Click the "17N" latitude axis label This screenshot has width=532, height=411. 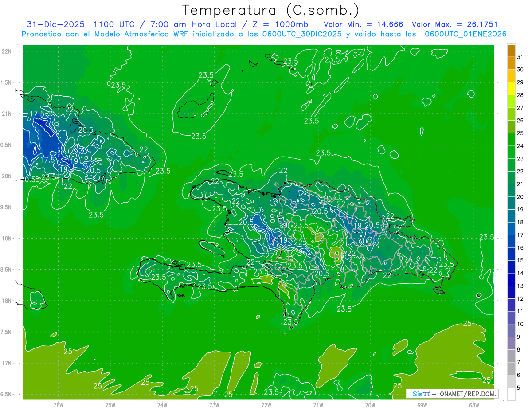(x=7, y=363)
